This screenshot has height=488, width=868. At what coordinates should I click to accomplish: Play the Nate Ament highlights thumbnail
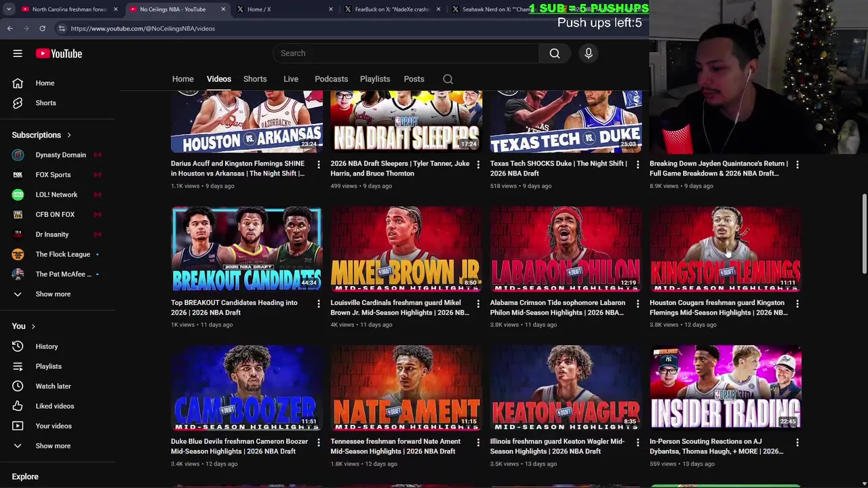406,388
